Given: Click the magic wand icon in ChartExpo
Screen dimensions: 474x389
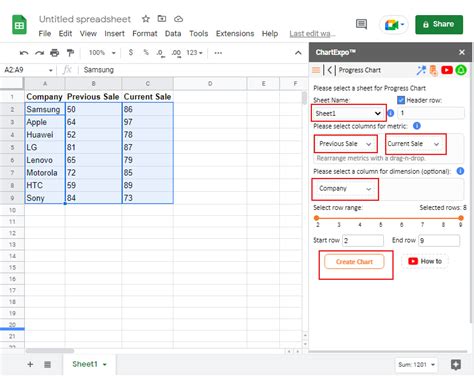Looking at the screenshot, I should tap(421, 70).
